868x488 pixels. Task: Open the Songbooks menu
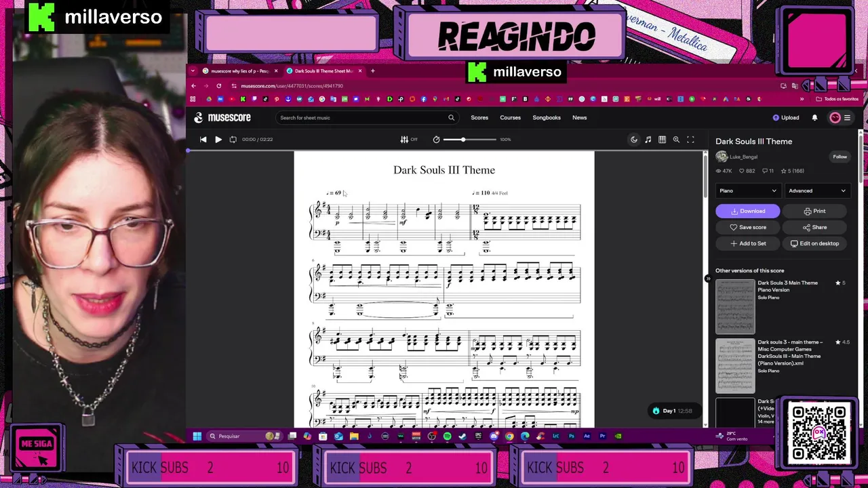tap(547, 117)
